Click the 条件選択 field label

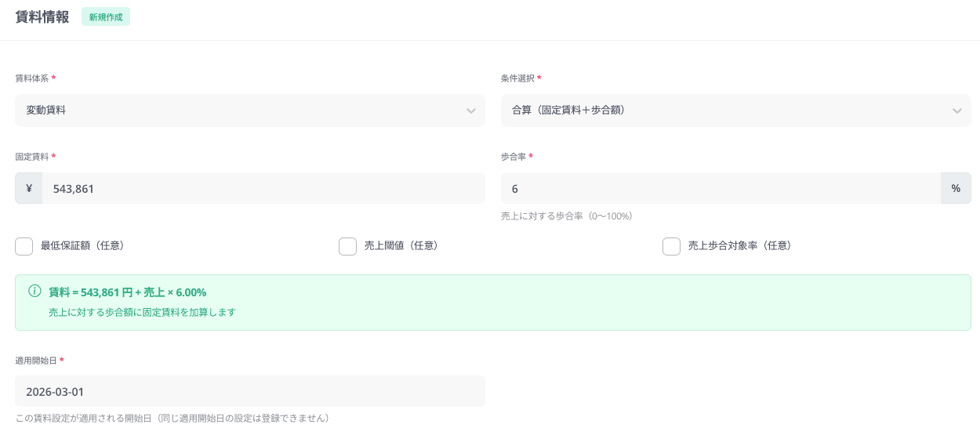(517, 78)
